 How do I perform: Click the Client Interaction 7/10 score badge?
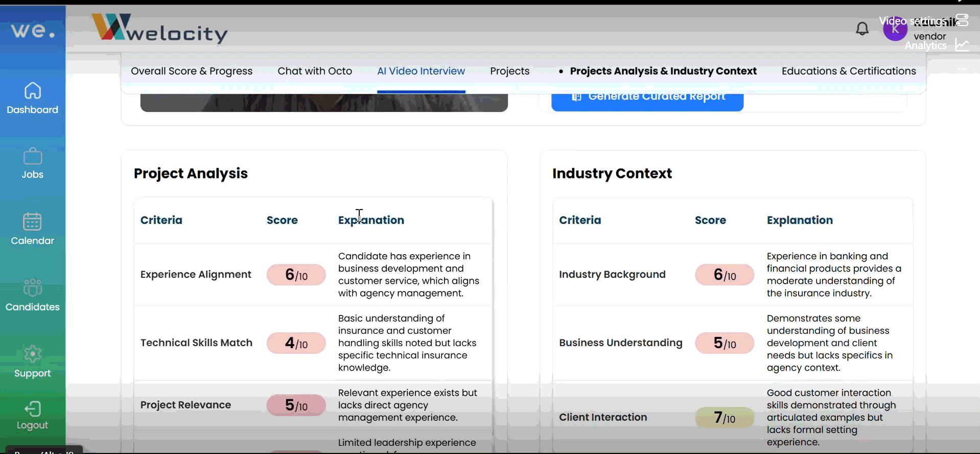[724, 418]
